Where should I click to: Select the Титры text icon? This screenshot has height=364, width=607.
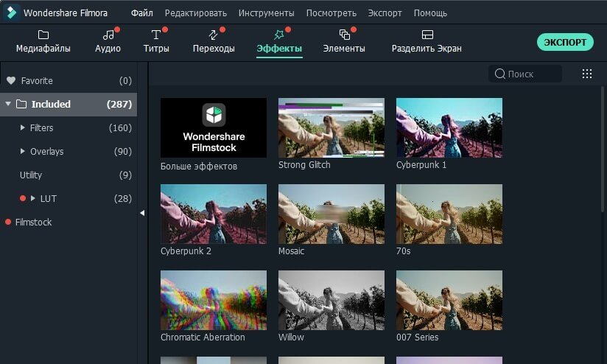point(156,35)
